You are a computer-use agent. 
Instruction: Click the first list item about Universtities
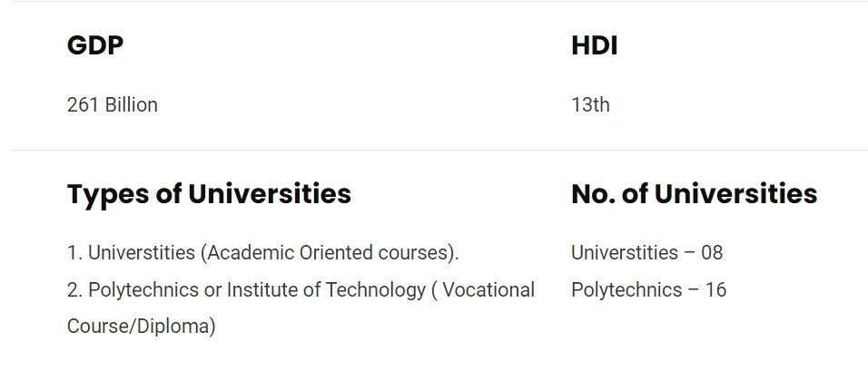coord(262,252)
